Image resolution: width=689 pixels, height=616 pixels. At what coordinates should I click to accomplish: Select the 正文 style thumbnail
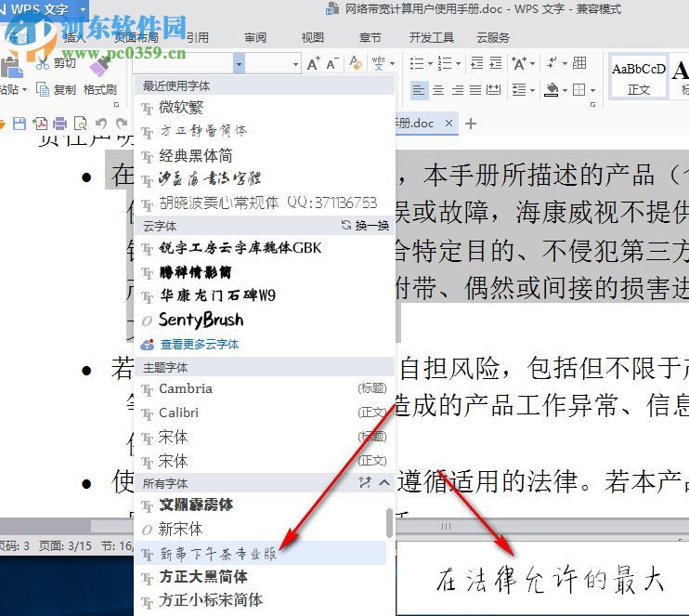click(x=639, y=77)
